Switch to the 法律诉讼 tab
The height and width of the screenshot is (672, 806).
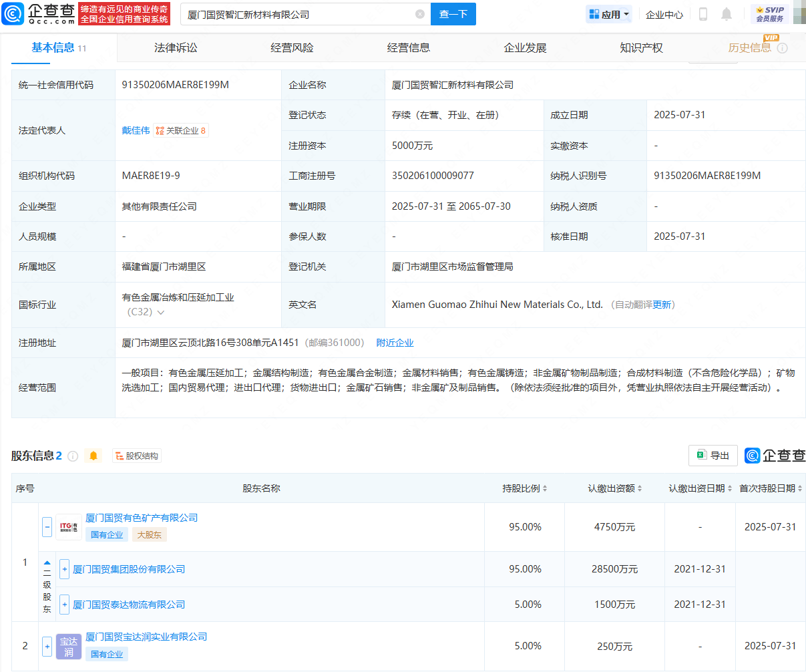pyautogui.click(x=176, y=48)
